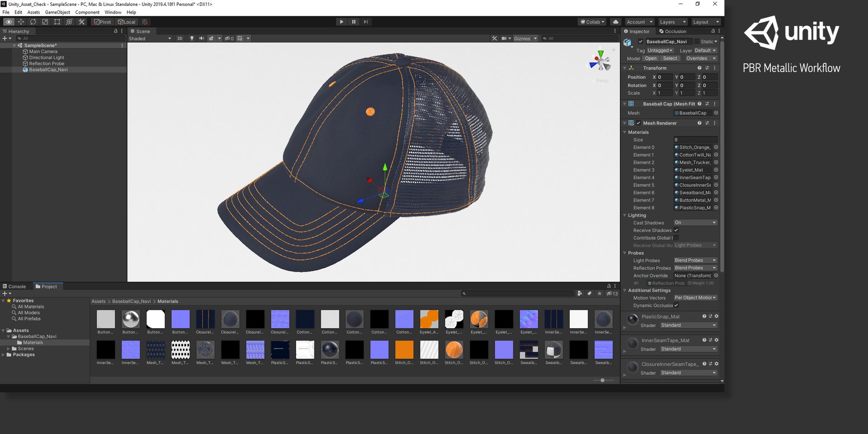This screenshot has height=434, width=868.
Task: Open the Gizmos dropdown
Action: 525,38
